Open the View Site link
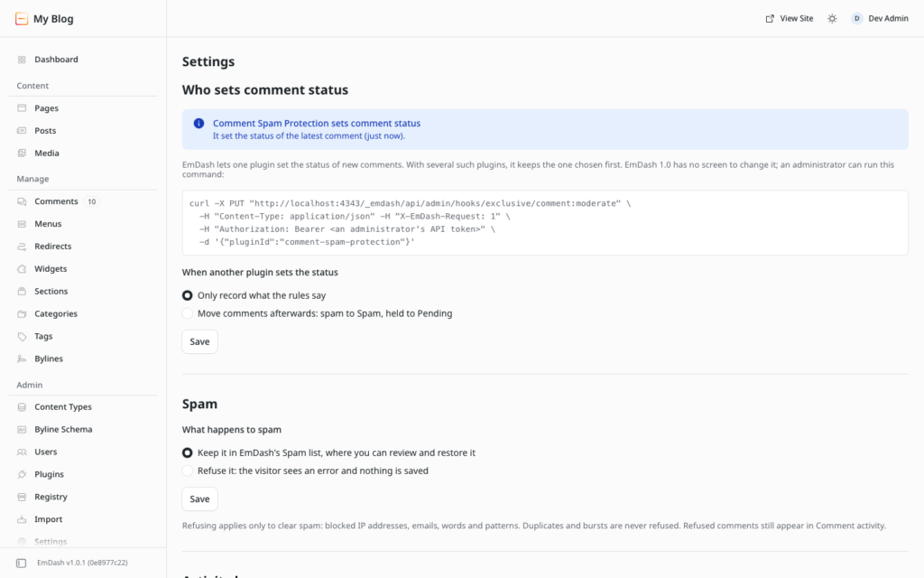Viewport: 924px width, 578px height. [x=789, y=19]
